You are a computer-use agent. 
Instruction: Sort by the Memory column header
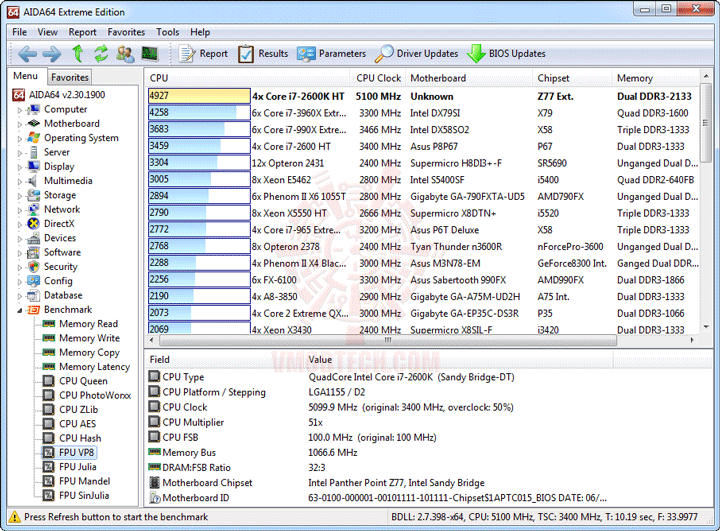[656, 78]
